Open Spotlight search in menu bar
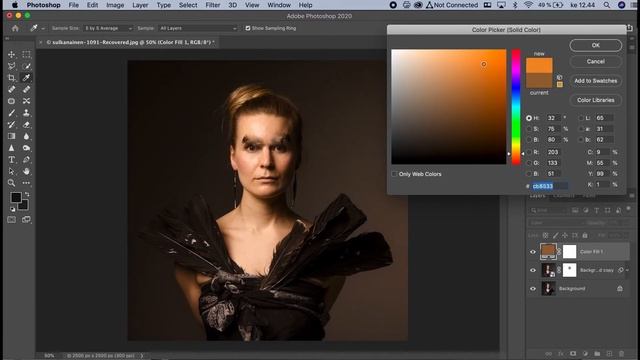This screenshot has width=640, height=360. pos(607,5)
